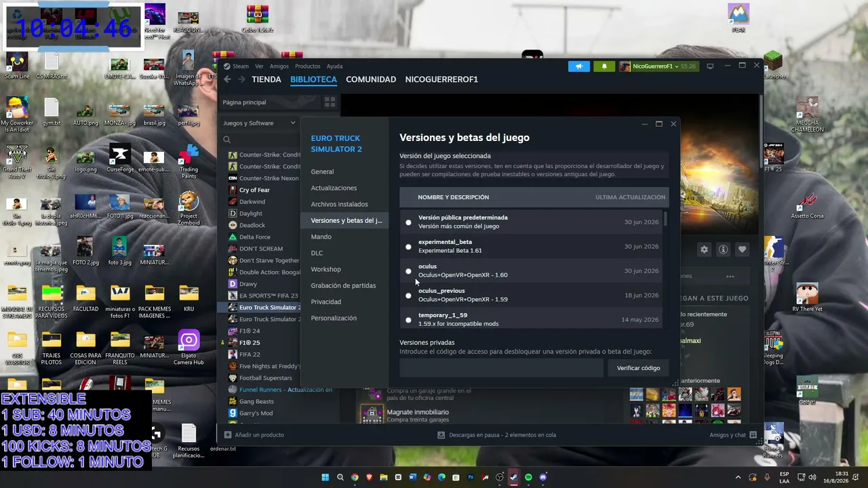868x488 pixels.
Task: Open the Windows Start menu
Action: [325, 477]
